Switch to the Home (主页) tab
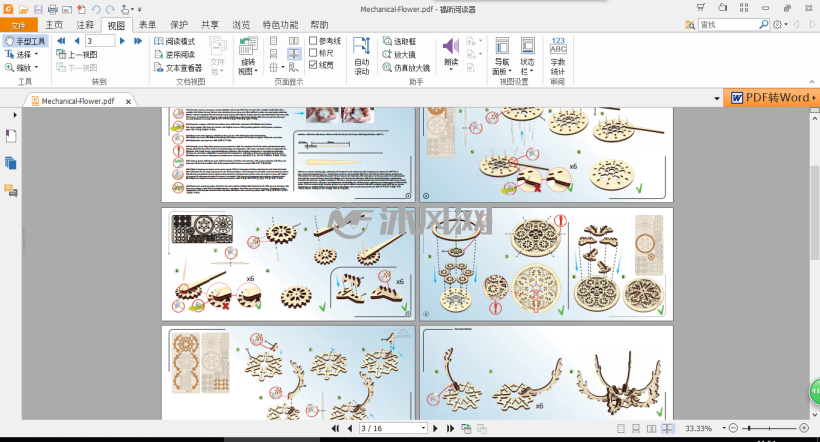Image resolution: width=820 pixels, height=442 pixels. pyautogui.click(x=54, y=25)
